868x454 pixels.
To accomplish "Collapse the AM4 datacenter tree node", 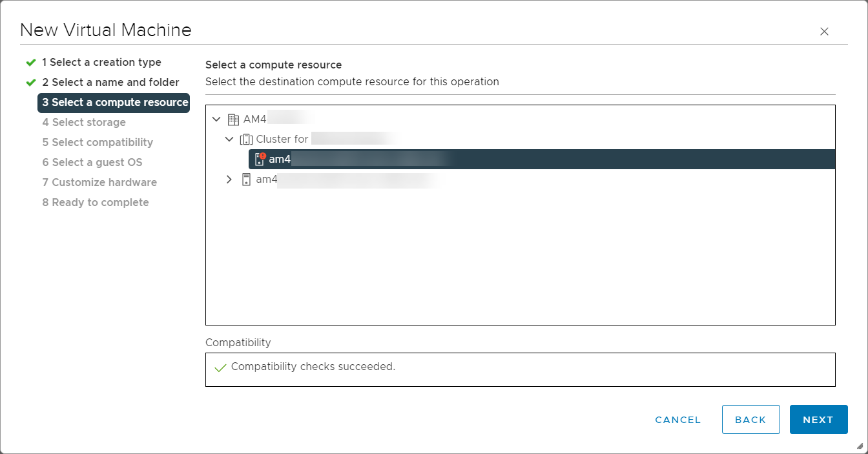I will [x=216, y=119].
